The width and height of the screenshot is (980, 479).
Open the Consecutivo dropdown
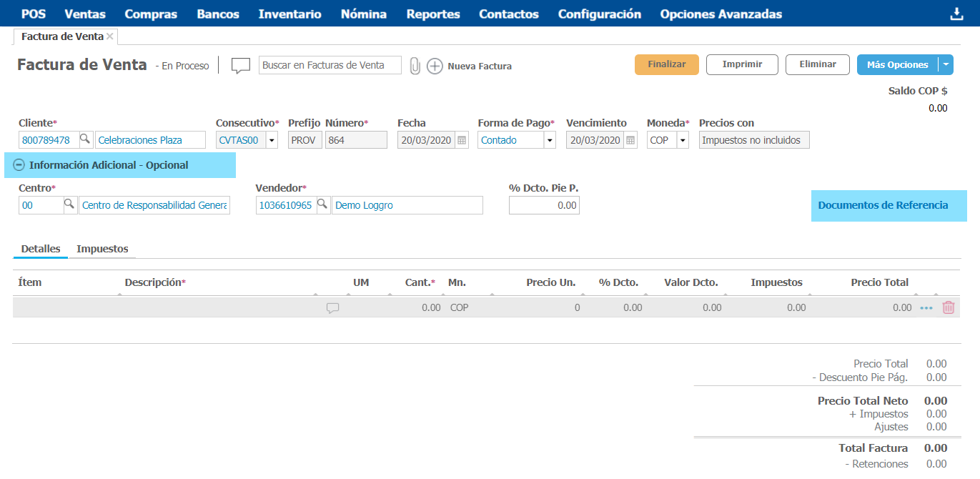point(272,140)
